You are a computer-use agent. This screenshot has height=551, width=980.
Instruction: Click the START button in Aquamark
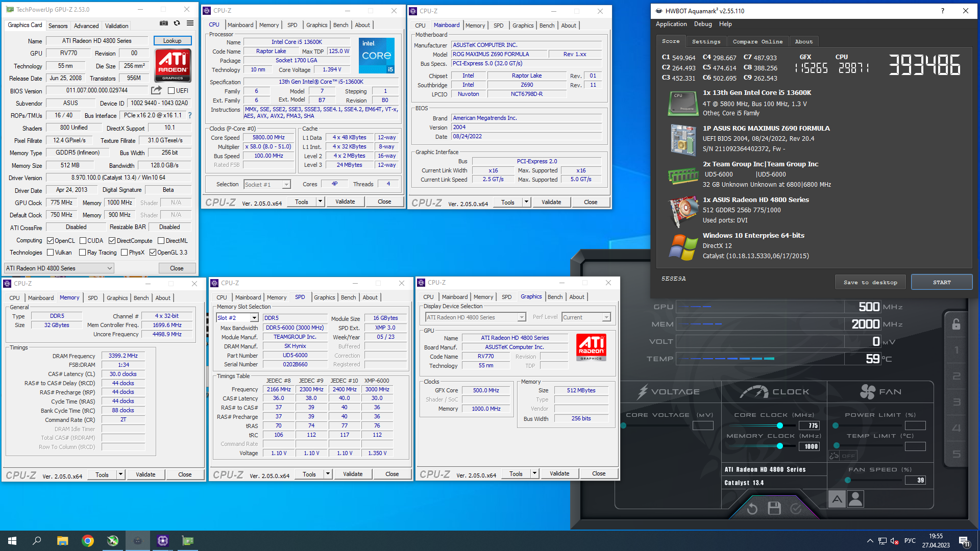[x=942, y=282]
